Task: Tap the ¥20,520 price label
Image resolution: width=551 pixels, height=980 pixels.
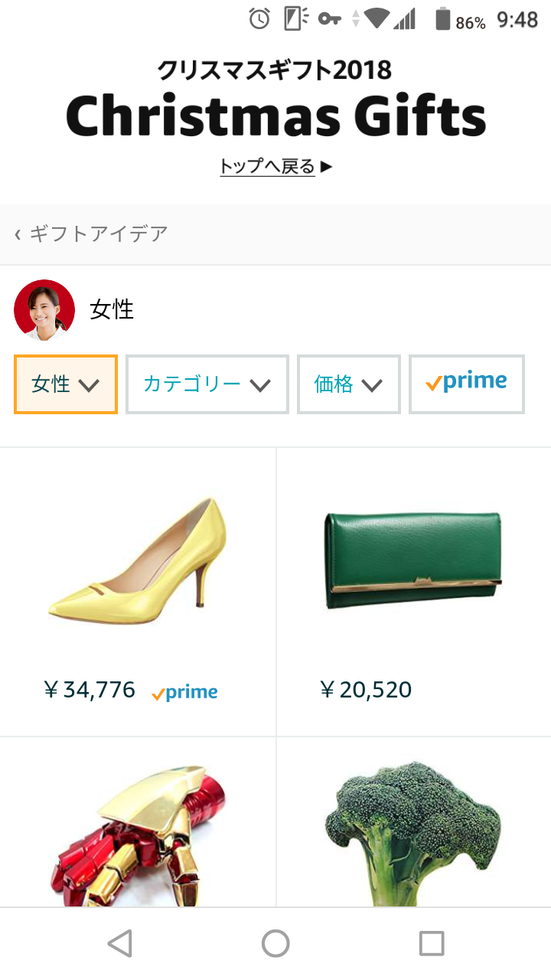Action: click(366, 690)
